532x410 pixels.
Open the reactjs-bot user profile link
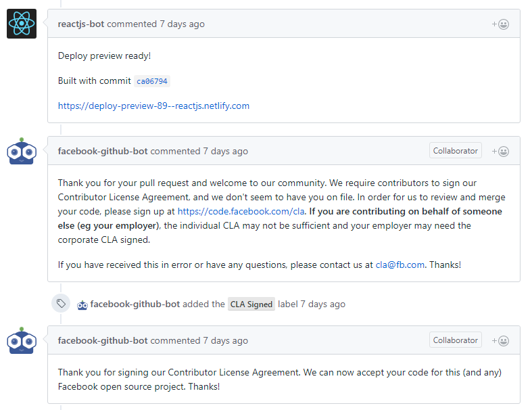point(81,24)
